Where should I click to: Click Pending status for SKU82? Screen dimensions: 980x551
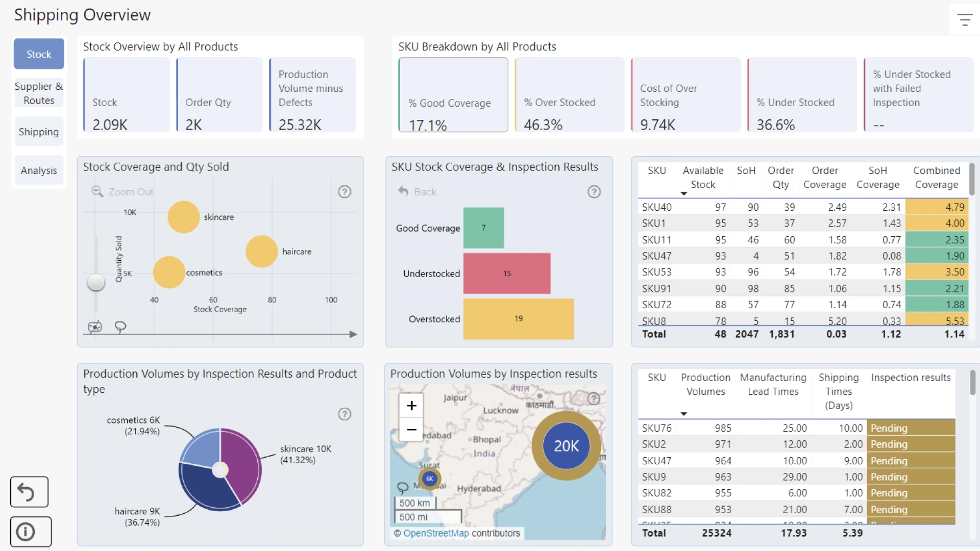point(911,493)
